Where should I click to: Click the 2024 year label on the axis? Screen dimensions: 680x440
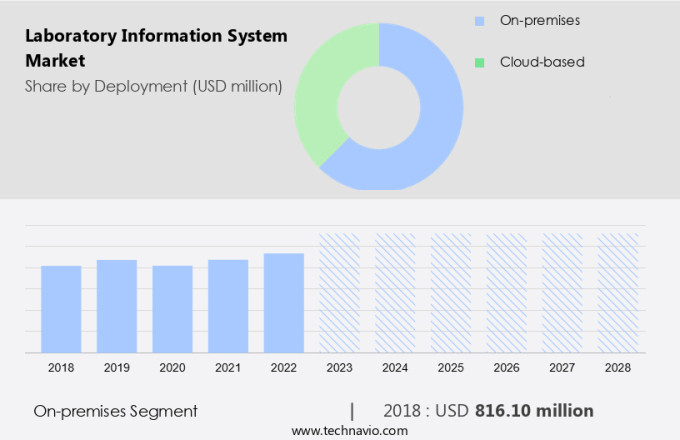[395, 368]
